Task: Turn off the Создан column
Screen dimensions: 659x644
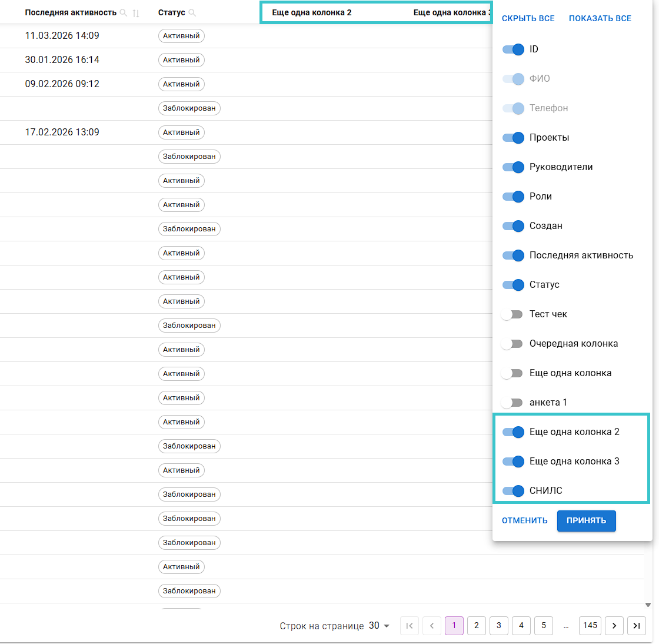Action: click(x=513, y=225)
